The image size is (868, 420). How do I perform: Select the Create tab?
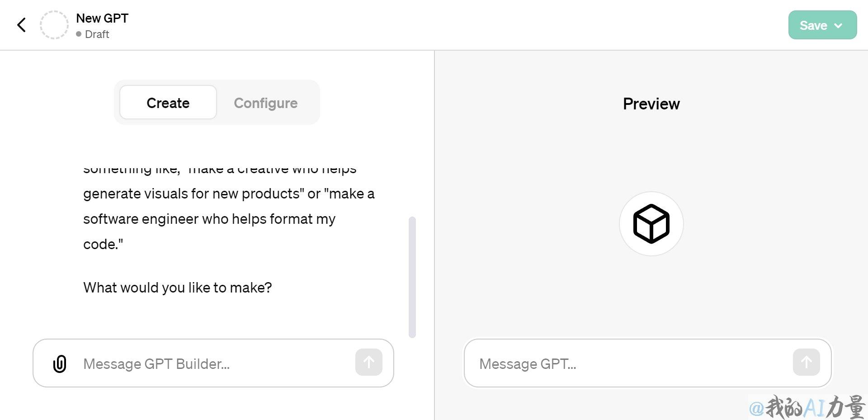168,103
